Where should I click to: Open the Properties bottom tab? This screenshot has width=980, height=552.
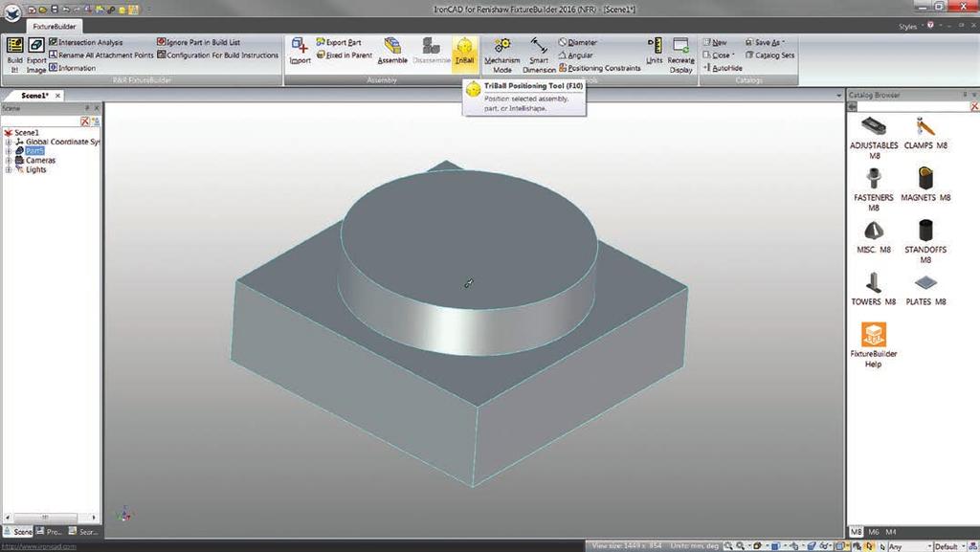[50, 531]
